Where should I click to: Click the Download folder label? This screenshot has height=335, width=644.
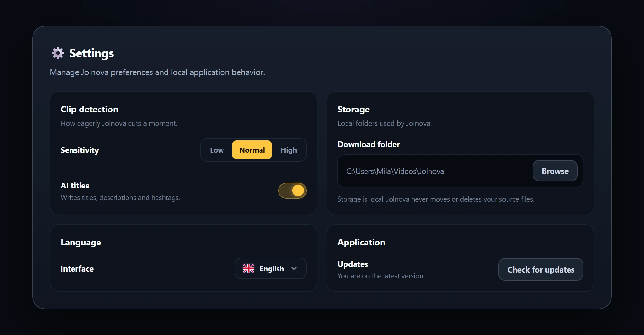(369, 144)
